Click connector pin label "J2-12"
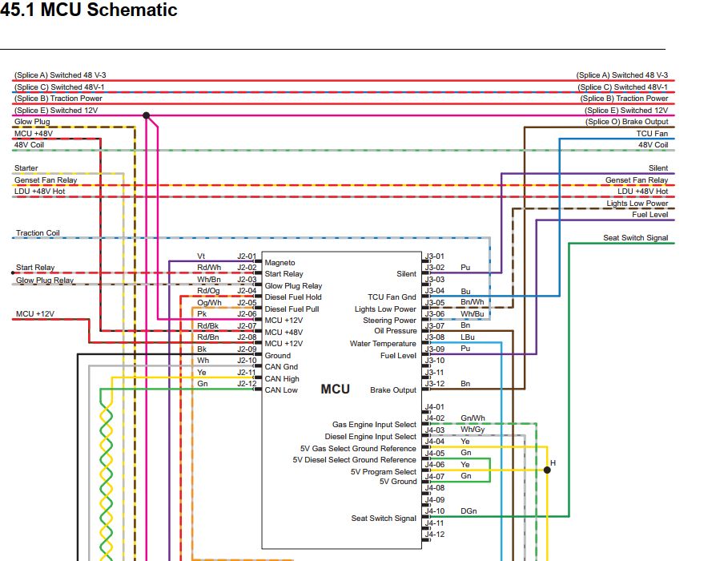The height and width of the screenshot is (561, 728). (x=247, y=383)
